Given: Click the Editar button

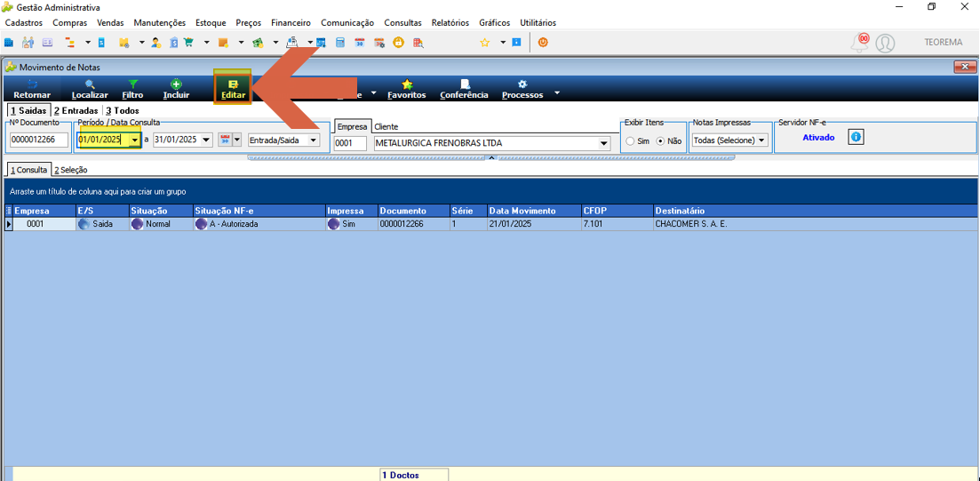Looking at the screenshot, I should point(233,90).
